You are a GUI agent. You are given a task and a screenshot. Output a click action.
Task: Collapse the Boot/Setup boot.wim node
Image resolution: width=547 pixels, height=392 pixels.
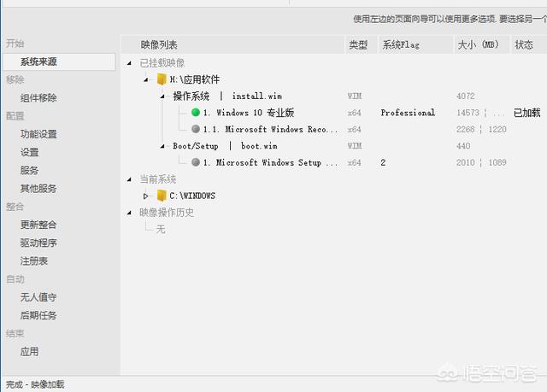[x=162, y=146]
